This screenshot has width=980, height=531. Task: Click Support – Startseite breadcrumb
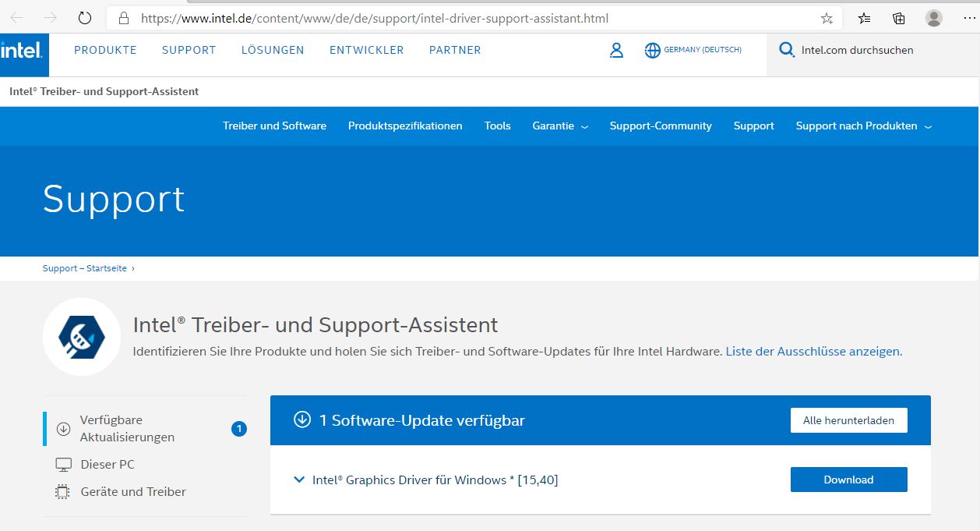tap(85, 268)
